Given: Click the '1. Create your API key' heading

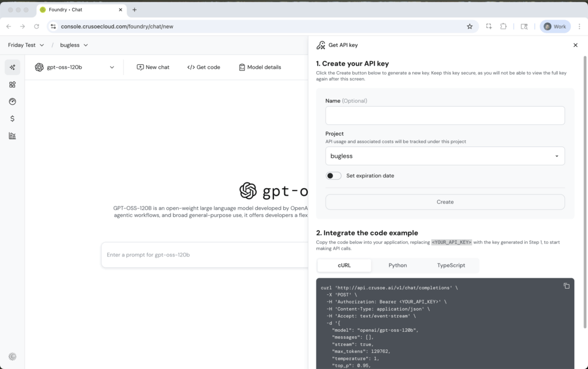Looking at the screenshot, I should click(x=352, y=64).
